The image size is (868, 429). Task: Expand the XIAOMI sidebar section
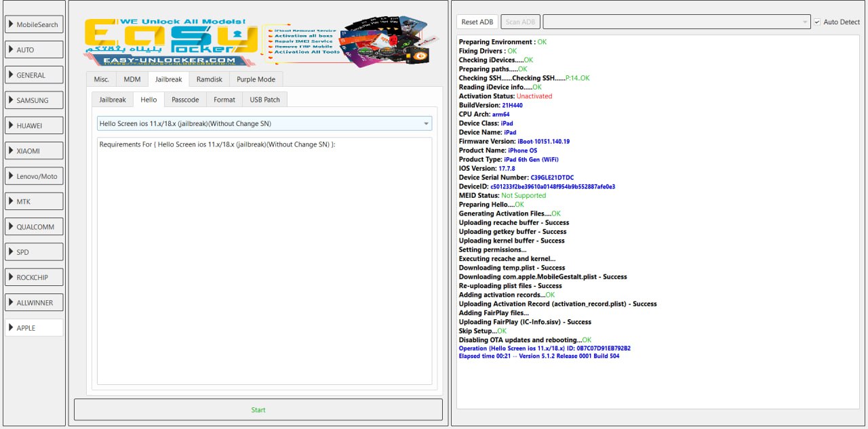34,150
